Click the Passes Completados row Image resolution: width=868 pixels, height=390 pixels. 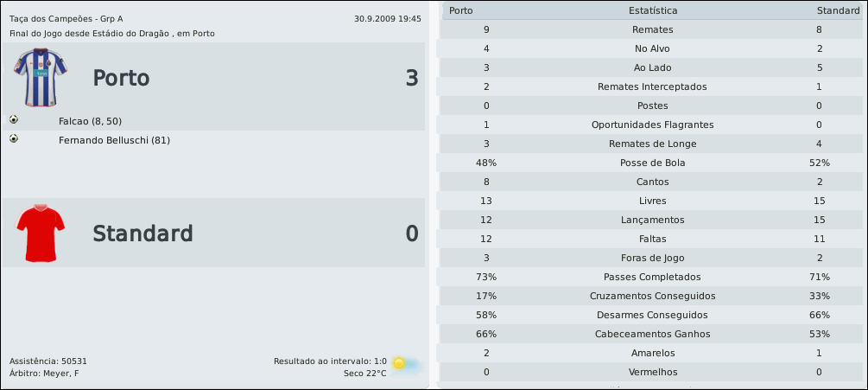point(652,277)
